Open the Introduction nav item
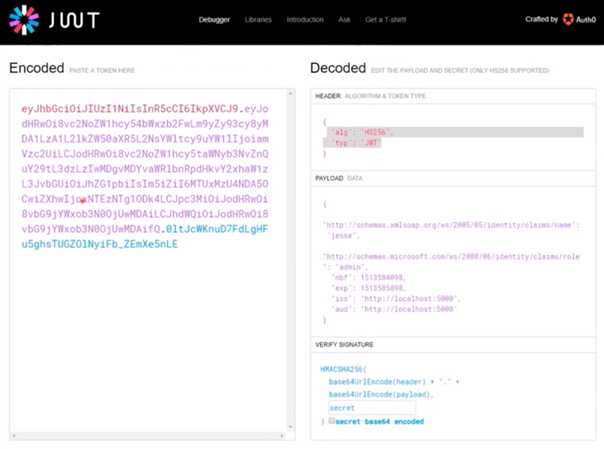 tap(305, 20)
